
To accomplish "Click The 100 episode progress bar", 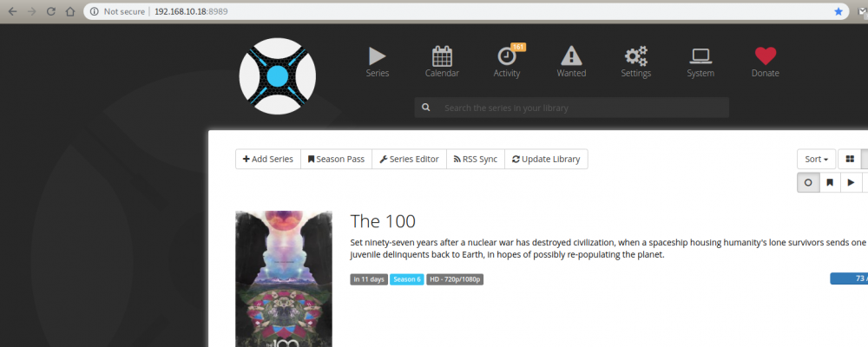I will (849, 278).
